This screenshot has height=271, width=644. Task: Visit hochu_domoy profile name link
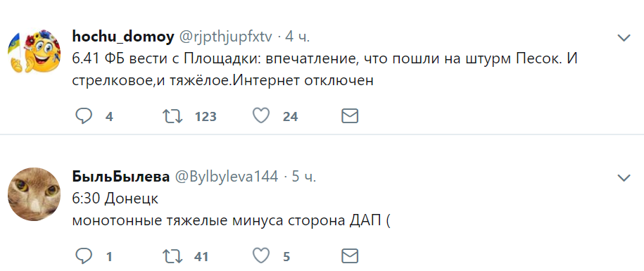123,37
